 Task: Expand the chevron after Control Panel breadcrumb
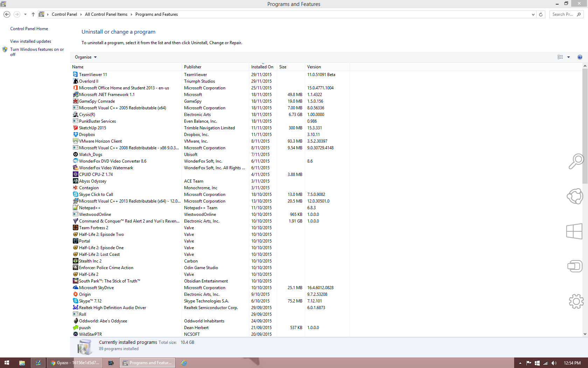tap(81, 14)
